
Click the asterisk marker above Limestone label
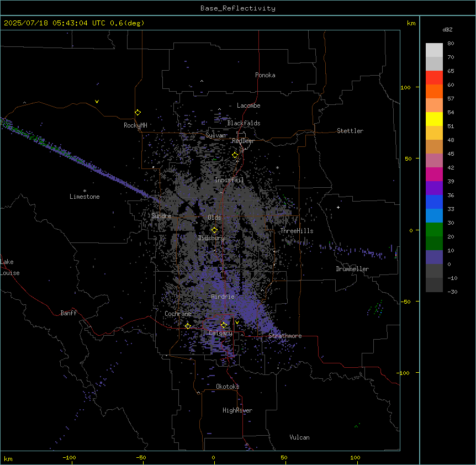point(84,191)
